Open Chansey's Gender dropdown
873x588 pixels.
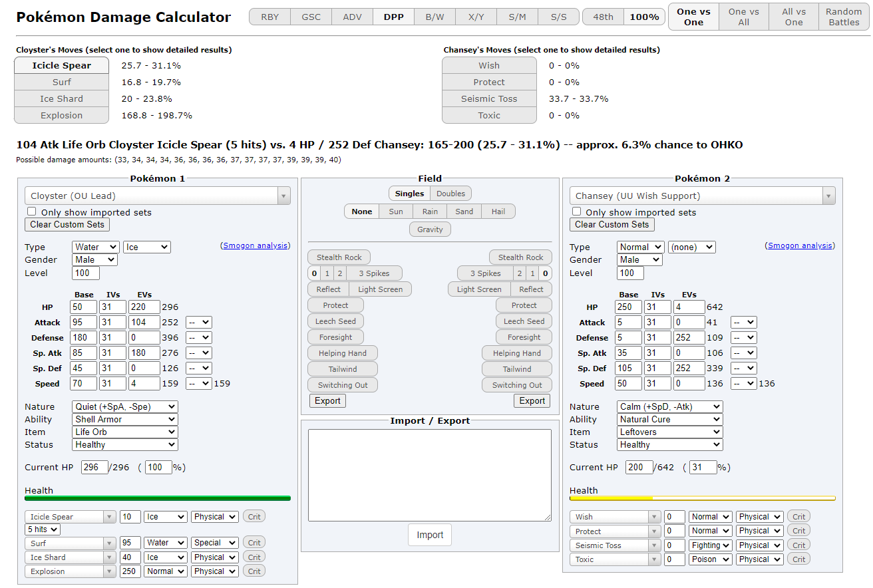(x=639, y=259)
